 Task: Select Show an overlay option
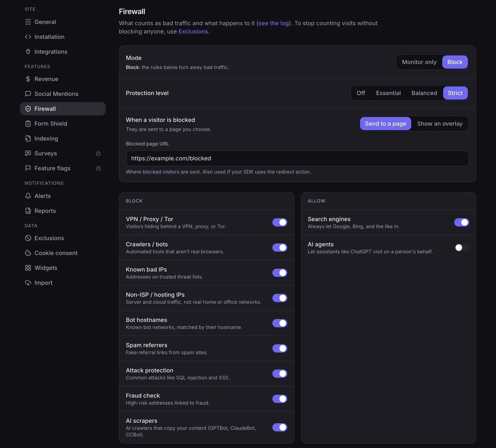(440, 124)
